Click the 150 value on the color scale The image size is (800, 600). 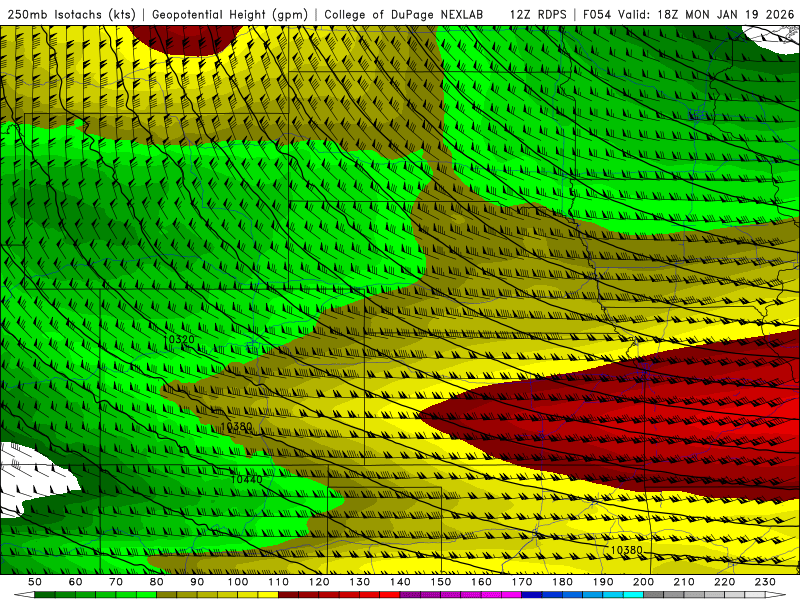pos(440,582)
